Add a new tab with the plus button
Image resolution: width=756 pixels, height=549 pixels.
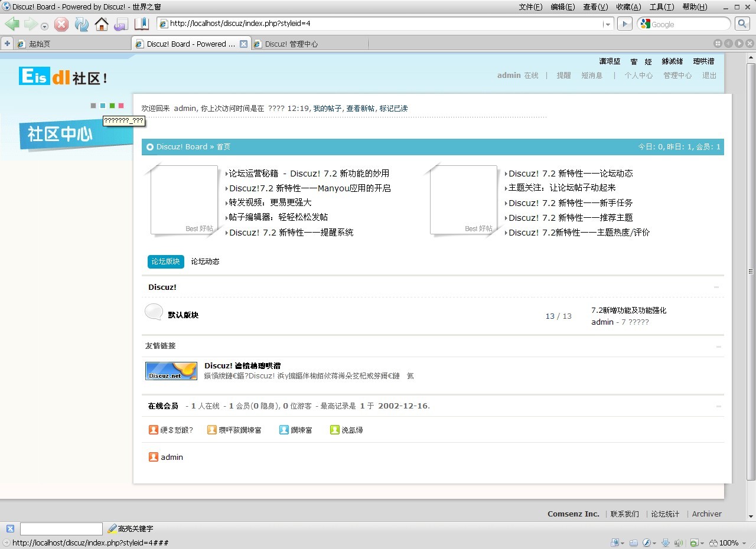pyautogui.click(x=7, y=43)
